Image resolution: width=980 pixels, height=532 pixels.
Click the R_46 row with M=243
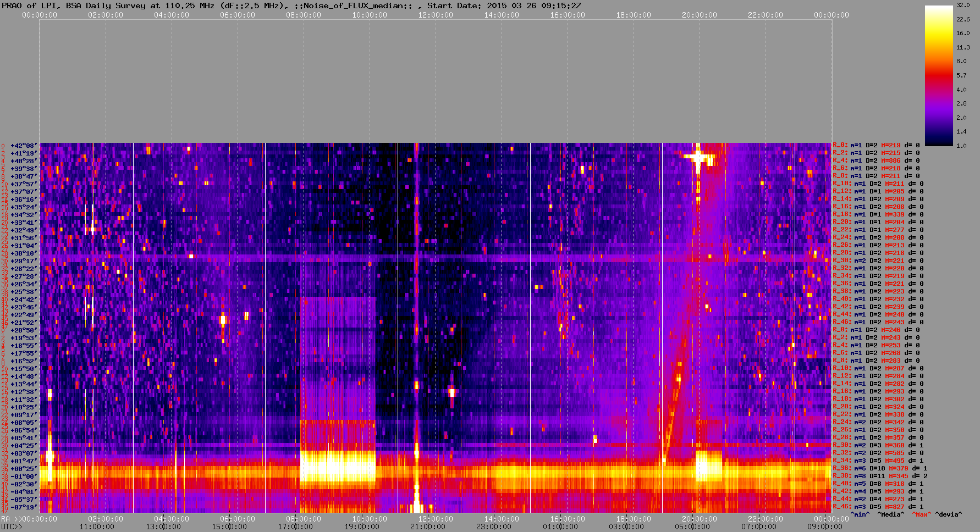tap(878, 323)
